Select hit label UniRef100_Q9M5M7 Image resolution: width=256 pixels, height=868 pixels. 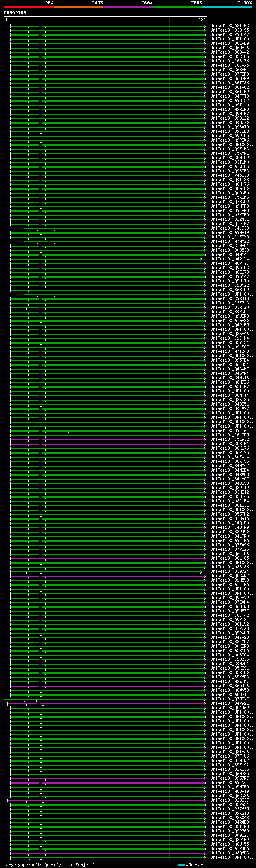point(230,114)
